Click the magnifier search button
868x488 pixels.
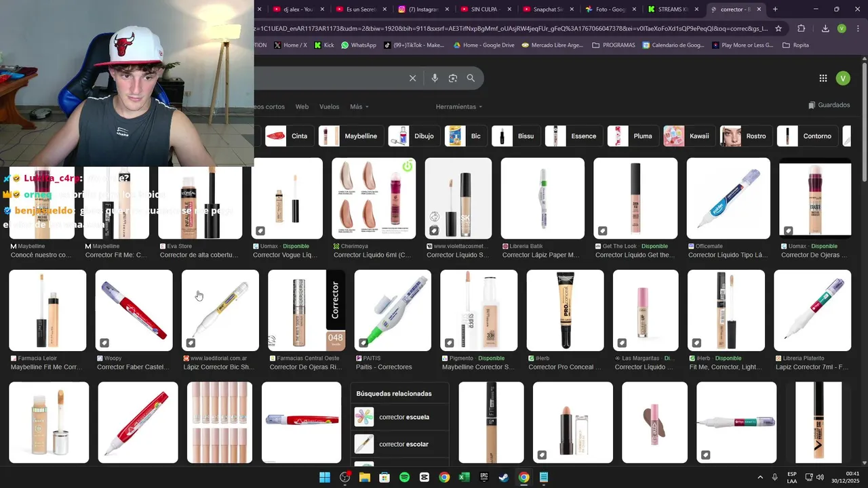pos(471,78)
